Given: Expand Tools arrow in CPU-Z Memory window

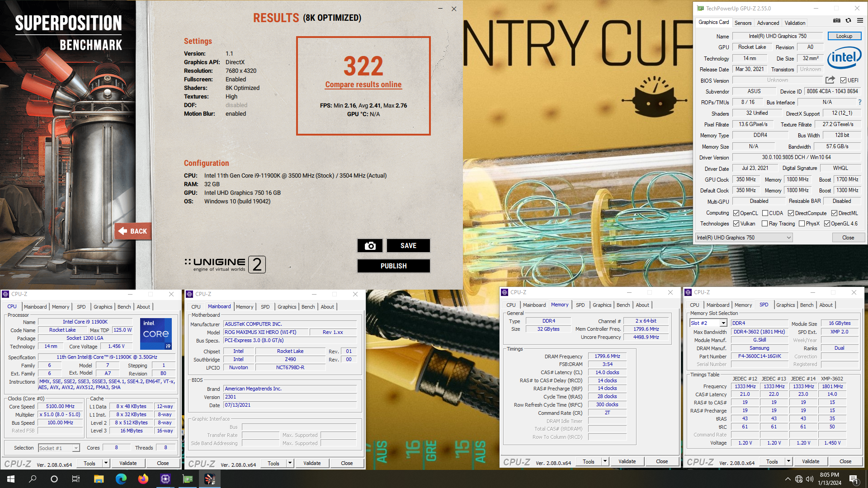Looking at the screenshot, I should (605, 461).
